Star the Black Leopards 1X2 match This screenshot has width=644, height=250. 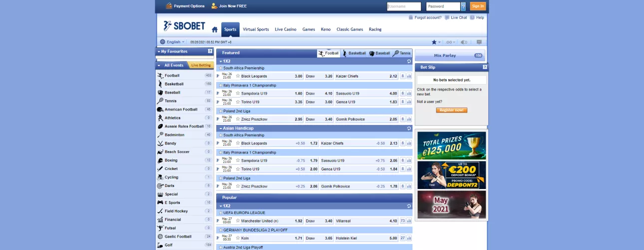pos(238,76)
